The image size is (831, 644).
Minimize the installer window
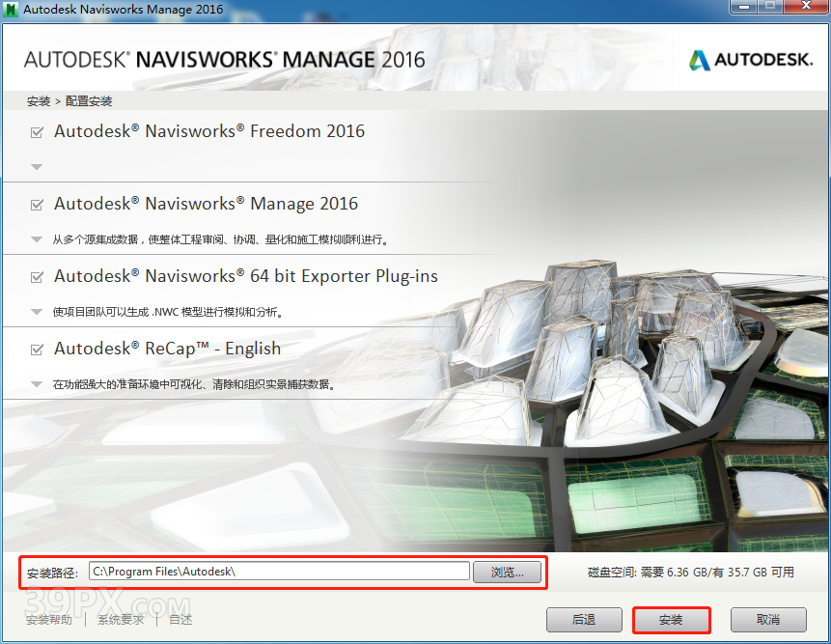tap(743, 8)
